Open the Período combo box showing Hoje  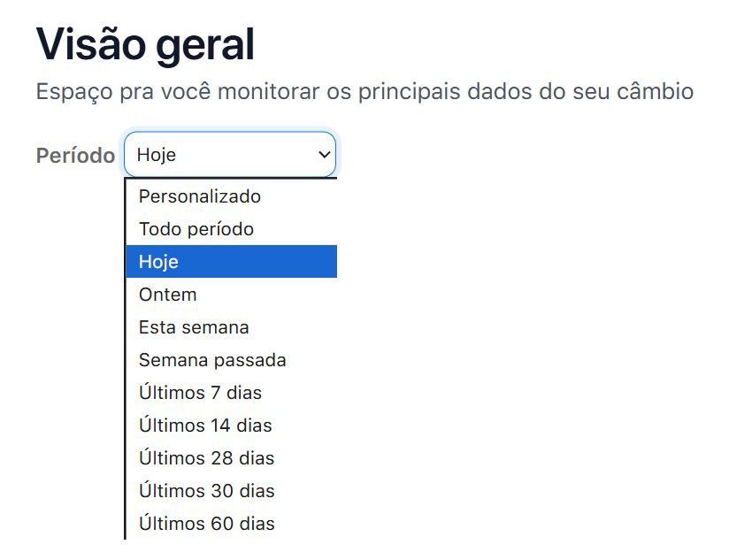229,155
